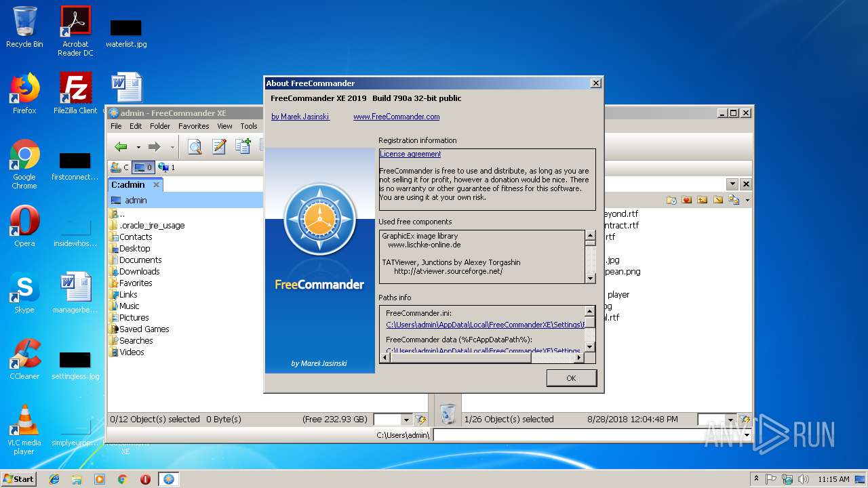868x488 pixels.
Task: Open the License agreement link
Action: [410, 154]
